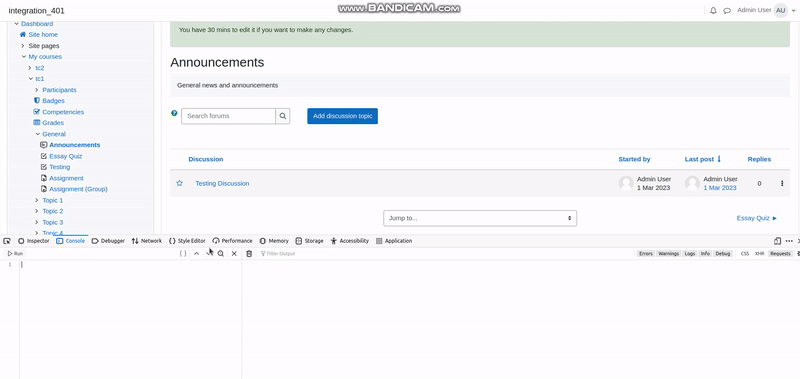Screen dimensions: 800x379
Task: Open console reverse history search magnifier
Action: point(221,254)
